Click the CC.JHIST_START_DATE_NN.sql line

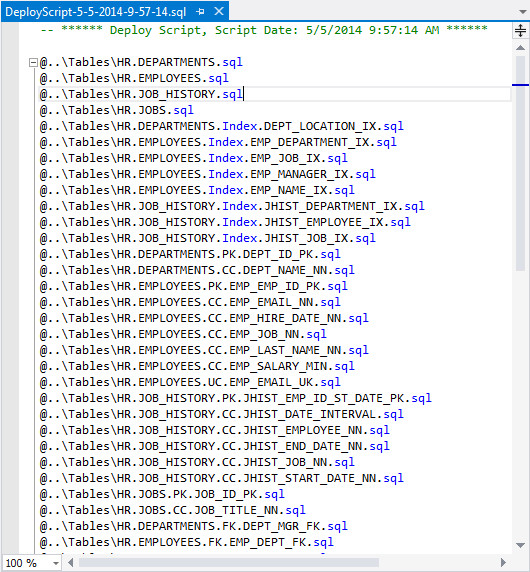[x=222, y=479]
